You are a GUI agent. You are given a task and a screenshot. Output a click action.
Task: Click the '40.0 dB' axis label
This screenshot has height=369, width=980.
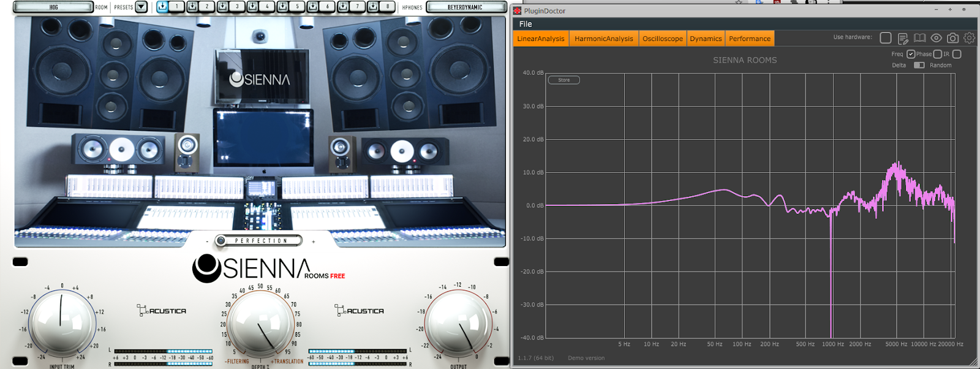click(533, 72)
